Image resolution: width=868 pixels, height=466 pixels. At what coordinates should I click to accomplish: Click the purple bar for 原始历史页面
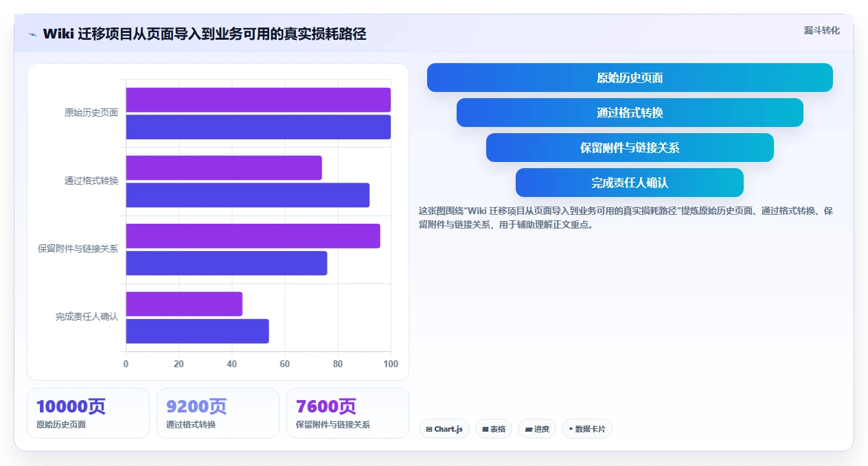[x=258, y=100]
